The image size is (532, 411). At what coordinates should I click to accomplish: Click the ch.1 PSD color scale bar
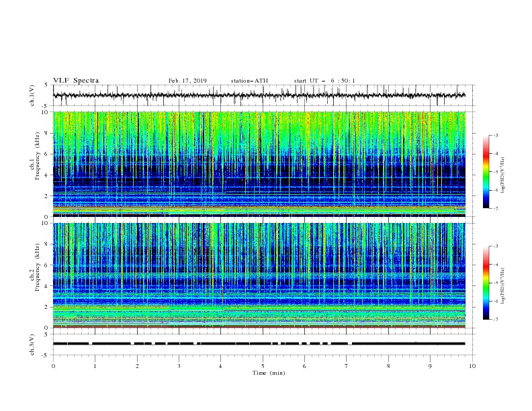click(x=486, y=172)
